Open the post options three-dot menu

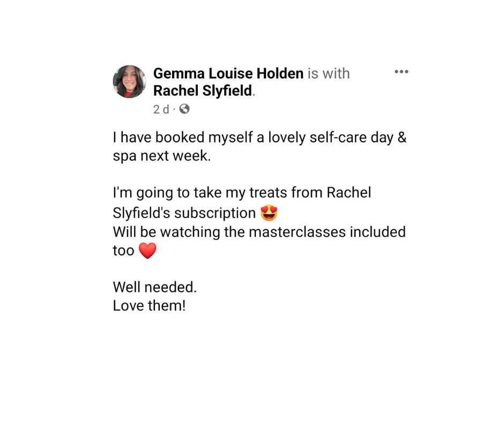pyautogui.click(x=401, y=72)
